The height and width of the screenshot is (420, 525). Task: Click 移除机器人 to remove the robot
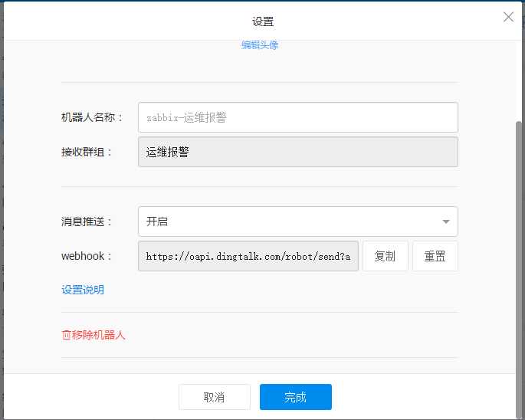tap(94, 335)
